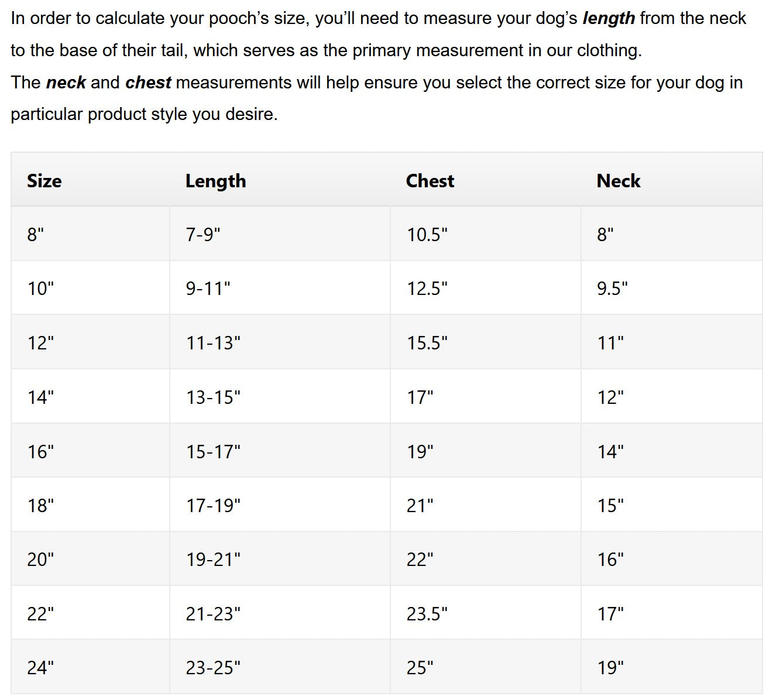Click the 20" size row label
The height and width of the screenshot is (700, 769).
40,560
